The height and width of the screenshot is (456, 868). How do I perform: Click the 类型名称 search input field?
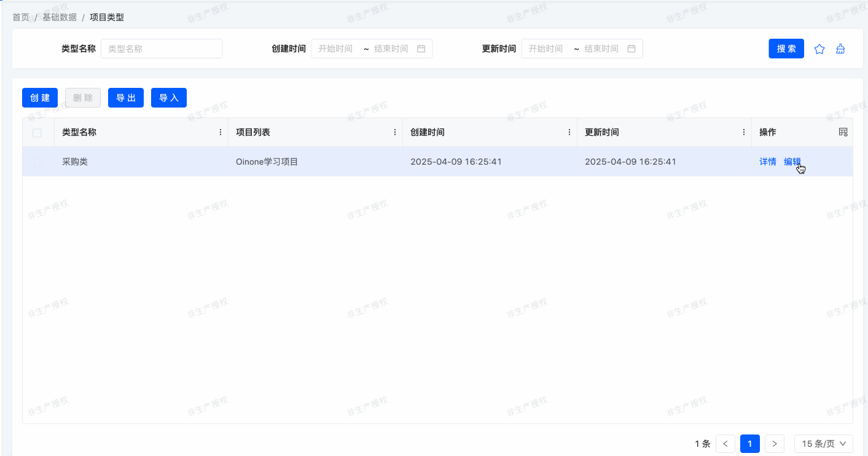[x=162, y=49]
